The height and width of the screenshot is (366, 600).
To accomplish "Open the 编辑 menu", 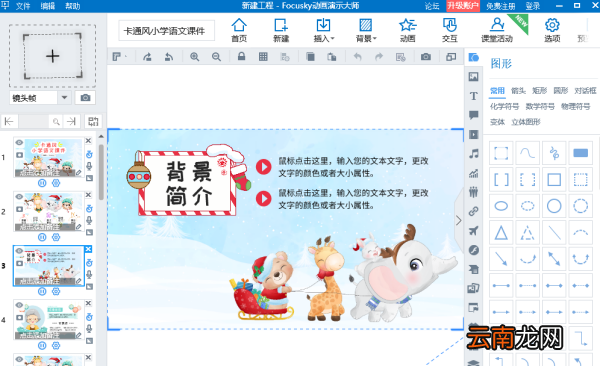I will [48, 6].
